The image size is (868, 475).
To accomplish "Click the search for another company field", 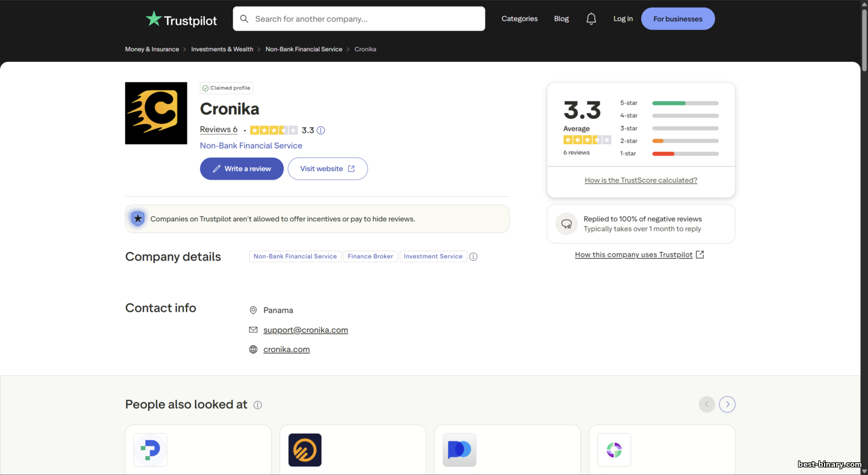I will pyautogui.click(x=365, y=19).
